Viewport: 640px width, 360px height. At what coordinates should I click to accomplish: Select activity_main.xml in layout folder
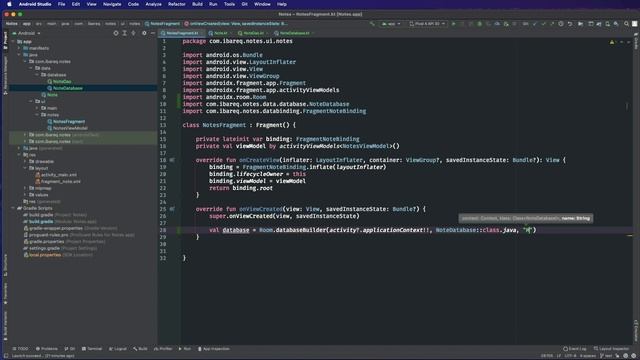tap(59, 175)
